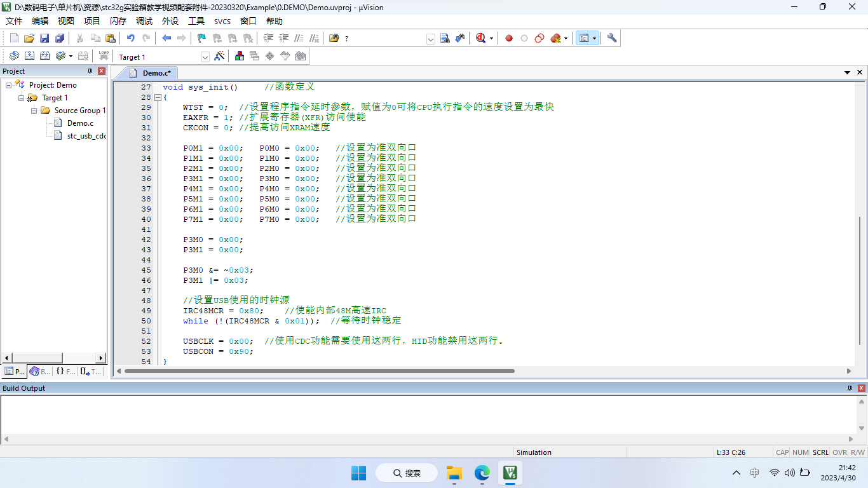Open Find in Files icon
Image resolution: width=868 pixels, height=488 pixels.
pos(334,38)
